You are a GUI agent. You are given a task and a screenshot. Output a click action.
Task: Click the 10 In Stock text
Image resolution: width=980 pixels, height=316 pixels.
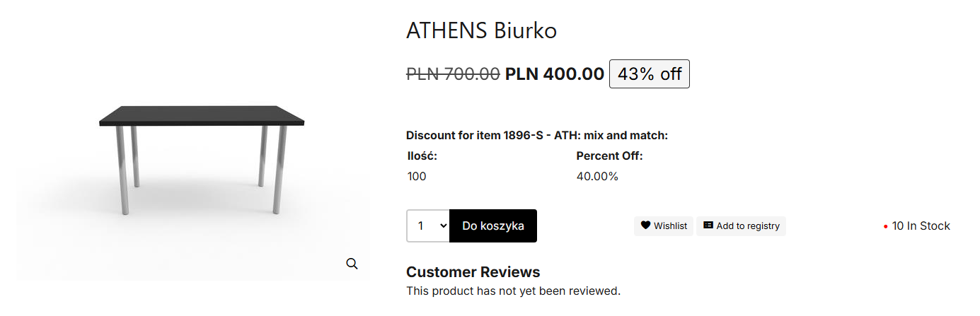pyautogui.click(x=921, y=226)
